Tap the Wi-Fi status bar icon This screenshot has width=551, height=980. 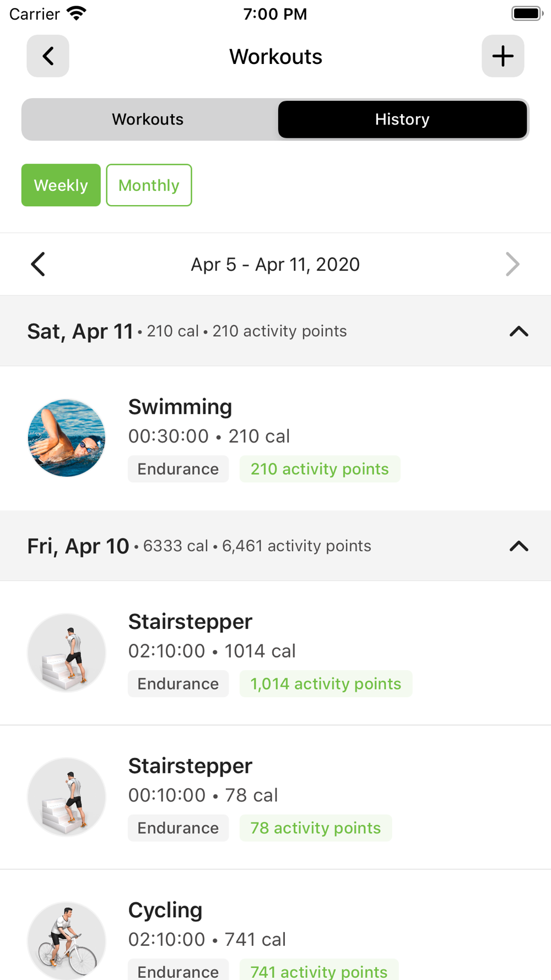76,14
